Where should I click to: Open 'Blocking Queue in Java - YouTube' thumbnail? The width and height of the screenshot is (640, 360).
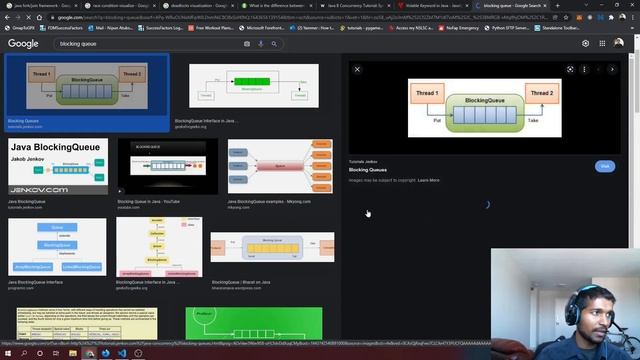pos(167,166)
